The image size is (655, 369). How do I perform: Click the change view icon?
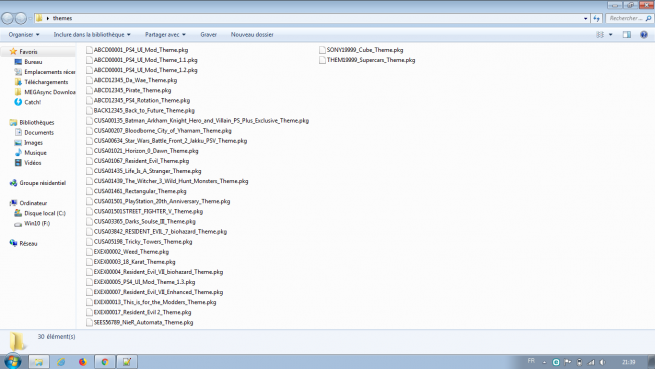[x=600, y=35]
